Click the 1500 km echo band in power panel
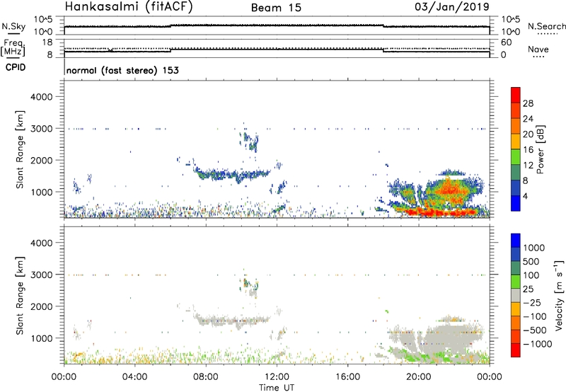The image size is (566, 392). click(x=233, y=174)
